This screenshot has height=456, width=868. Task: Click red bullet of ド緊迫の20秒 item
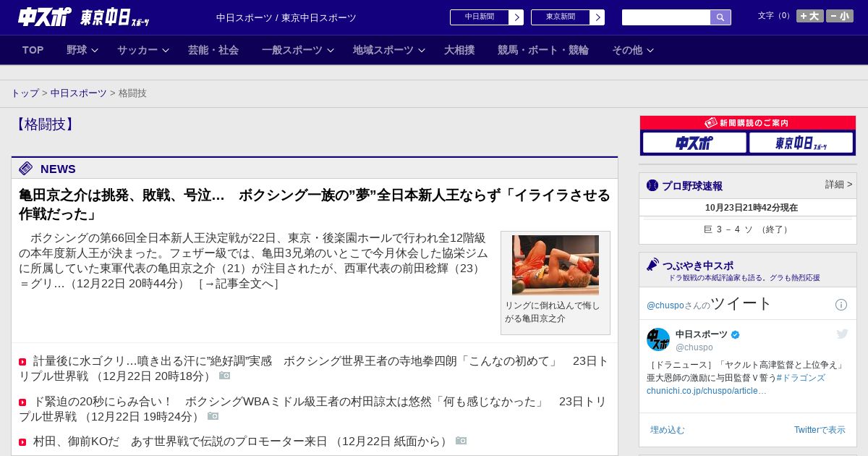pos(22,402)
